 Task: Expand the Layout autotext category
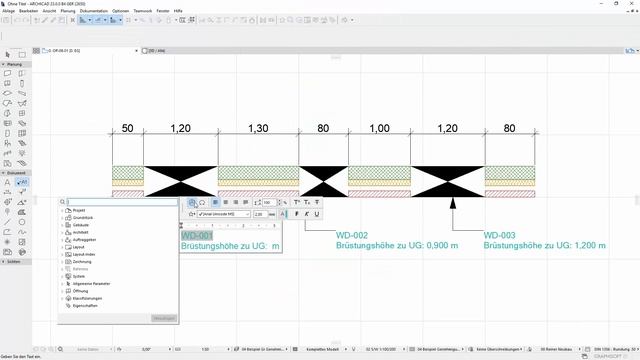(x=62, y=247)
